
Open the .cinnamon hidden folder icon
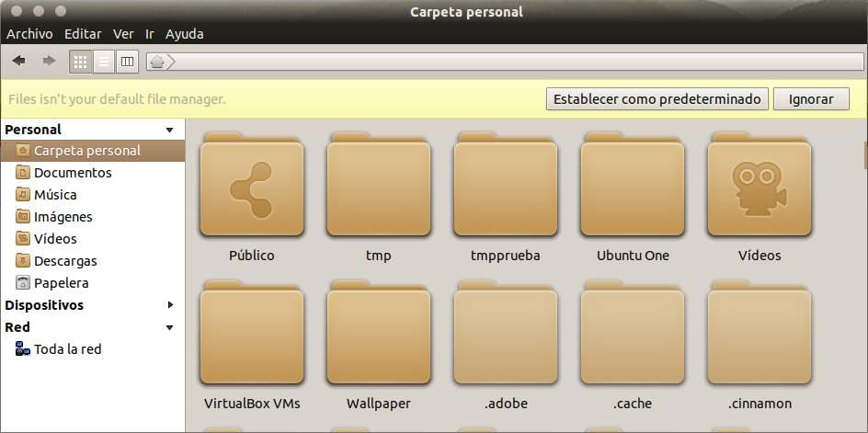click(759, 333)
